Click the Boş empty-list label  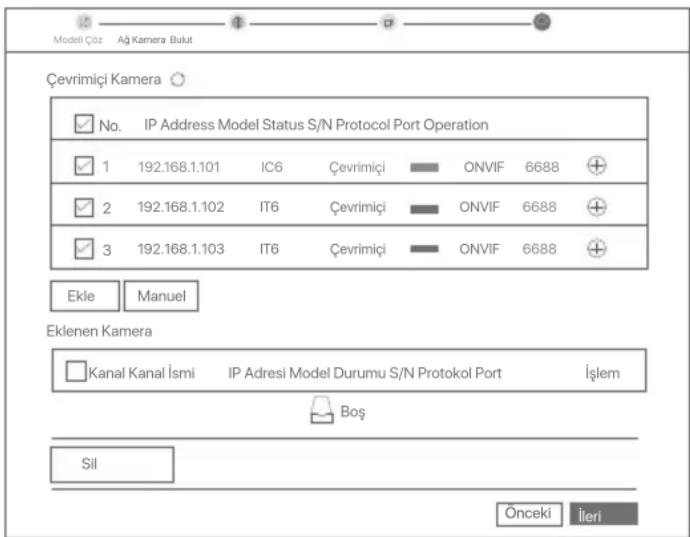coord(353,412)
